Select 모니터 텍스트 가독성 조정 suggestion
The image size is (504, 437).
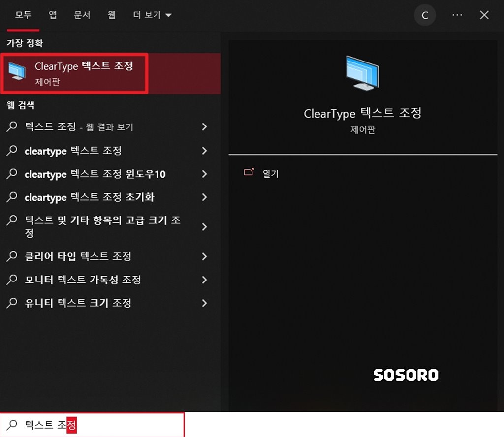(x=111, y=280)
